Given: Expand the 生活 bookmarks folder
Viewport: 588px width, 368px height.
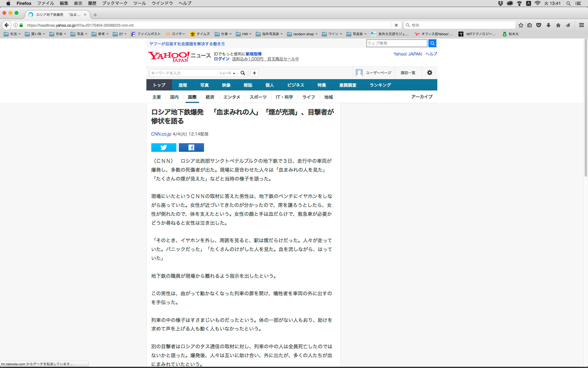Looking at the screenshot, I should pyautogui.click(x=12, y=34).
